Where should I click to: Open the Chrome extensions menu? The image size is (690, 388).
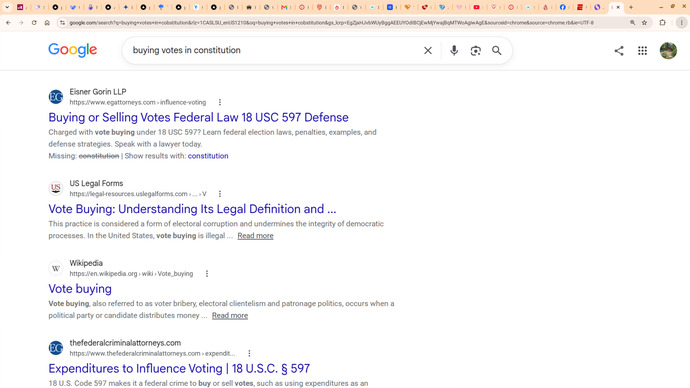point(662,22)
